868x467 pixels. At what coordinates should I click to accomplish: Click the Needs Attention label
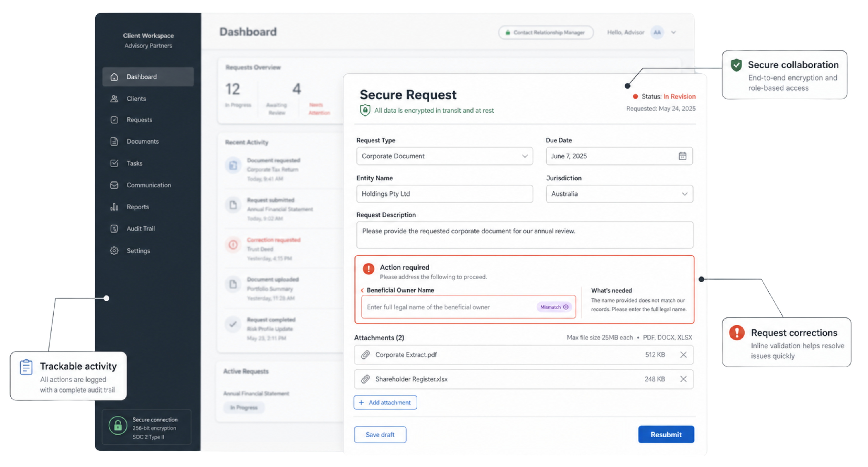319,109
